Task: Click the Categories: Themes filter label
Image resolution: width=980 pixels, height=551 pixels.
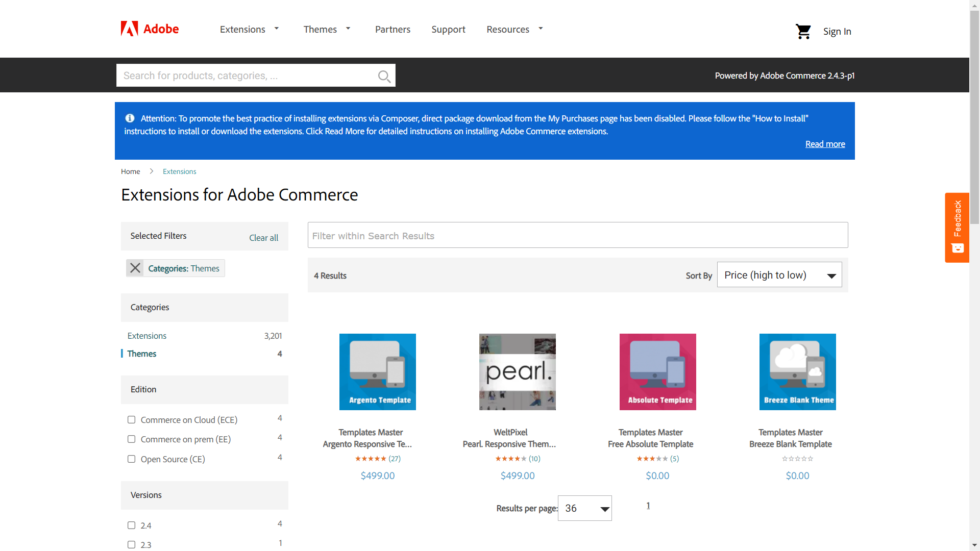Action: point(184,268)
